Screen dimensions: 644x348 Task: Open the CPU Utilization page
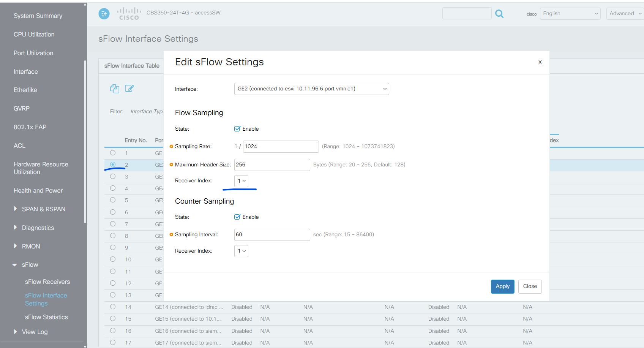pos(34,34)
